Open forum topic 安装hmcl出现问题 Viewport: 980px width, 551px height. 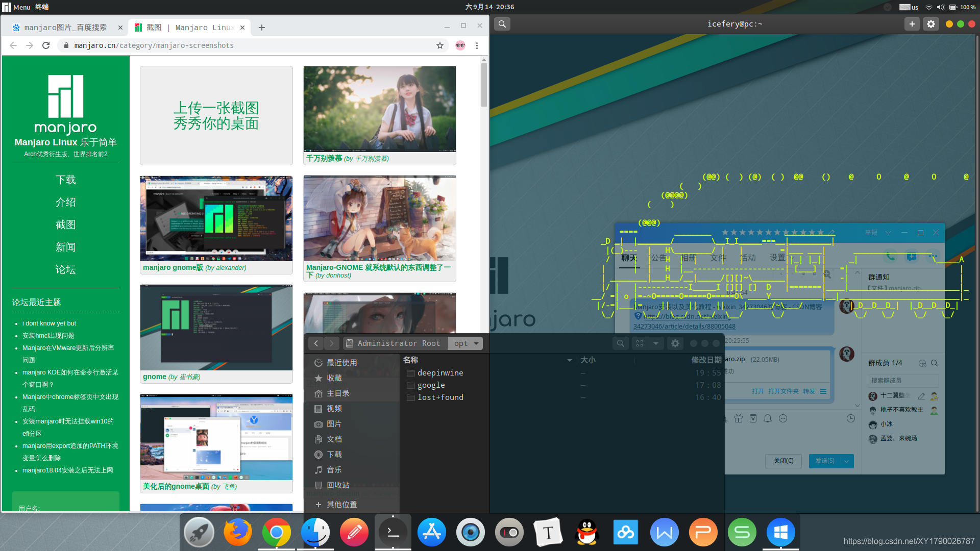coord(48,336)
